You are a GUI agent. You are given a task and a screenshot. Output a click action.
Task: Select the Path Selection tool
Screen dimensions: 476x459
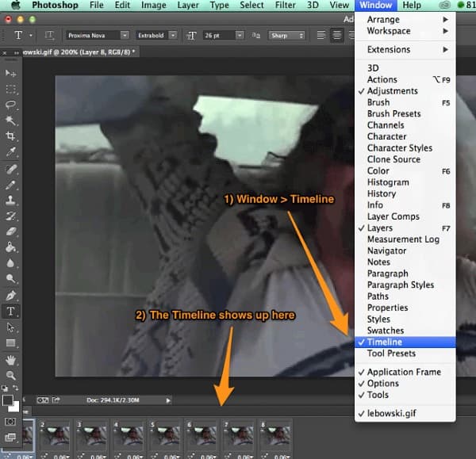pyautogui.click(x=10, y=327)
